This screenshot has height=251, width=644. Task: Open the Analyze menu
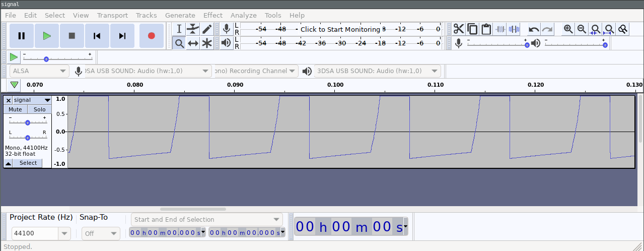click(x=244, y=16)
